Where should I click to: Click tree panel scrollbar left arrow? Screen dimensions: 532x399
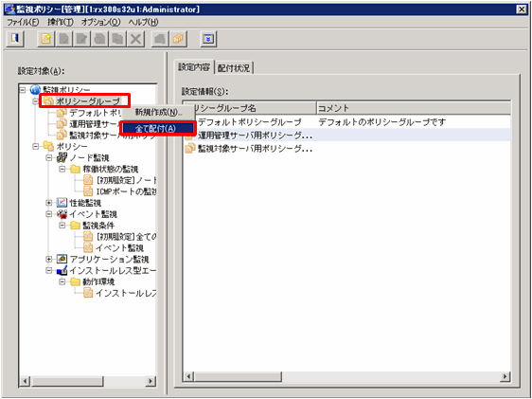[x=25, y=381]
